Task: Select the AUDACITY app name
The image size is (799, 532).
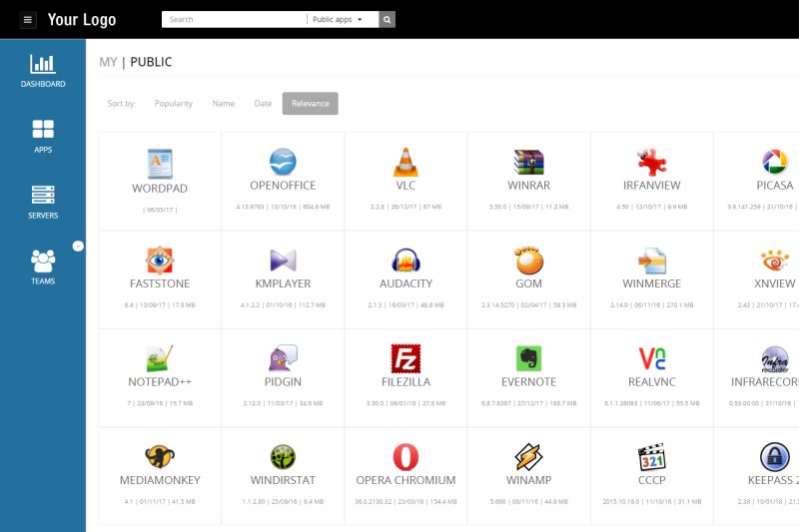Action: pyautogui.click(x=405, y=283)
